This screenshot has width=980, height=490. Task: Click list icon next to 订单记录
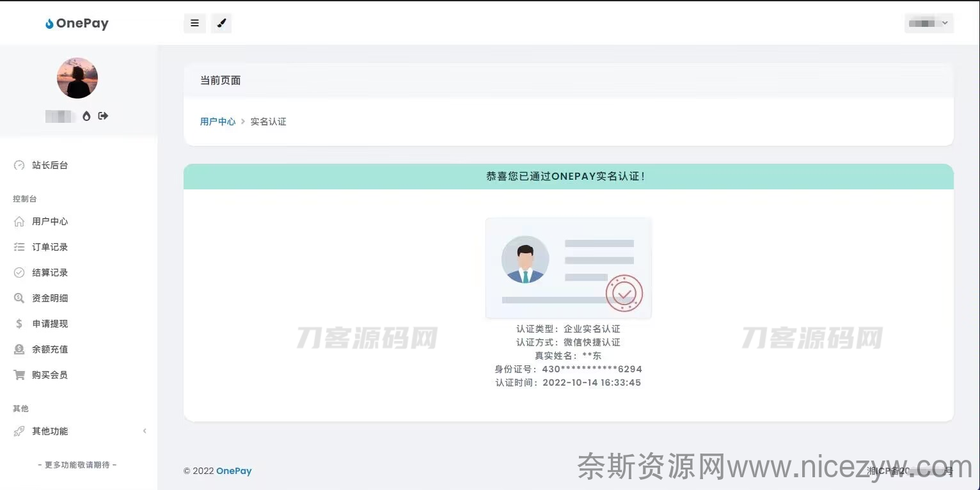tap(19, 247)
